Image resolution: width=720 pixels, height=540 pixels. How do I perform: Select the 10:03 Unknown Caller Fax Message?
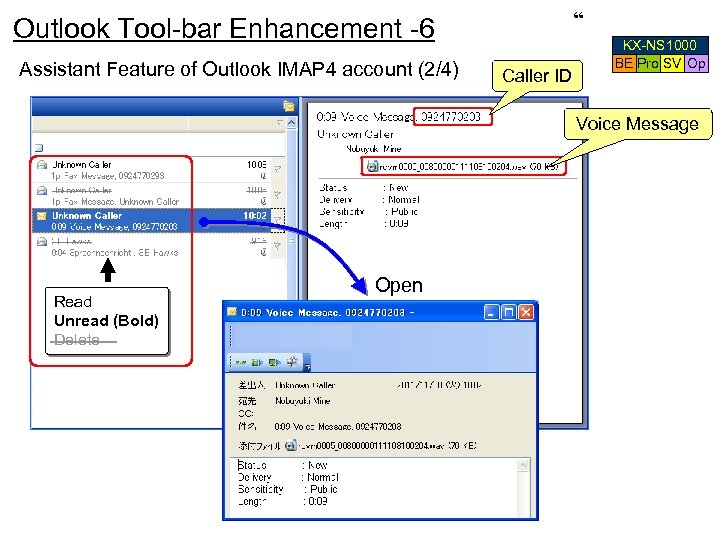[x=153, y=170]
